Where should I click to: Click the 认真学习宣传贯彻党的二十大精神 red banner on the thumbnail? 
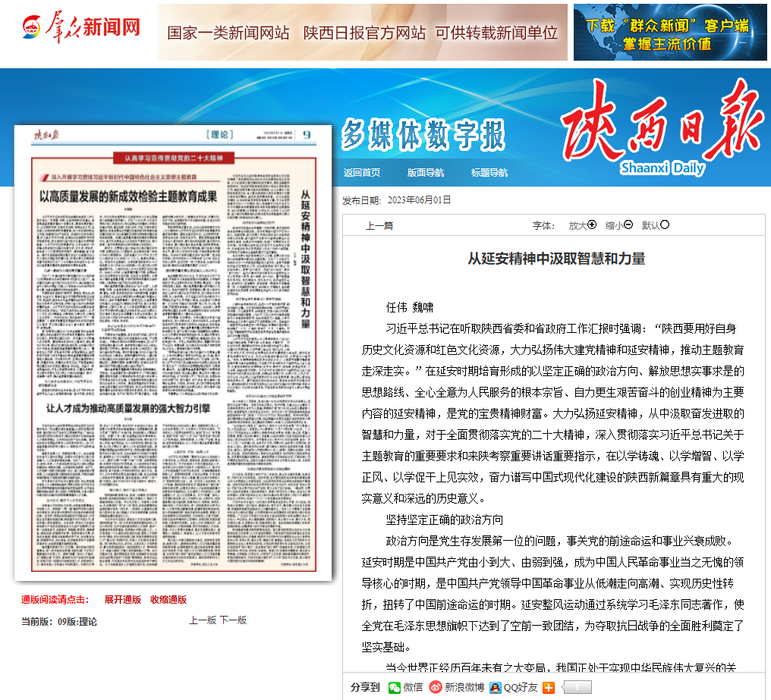(x=174, y=158)
